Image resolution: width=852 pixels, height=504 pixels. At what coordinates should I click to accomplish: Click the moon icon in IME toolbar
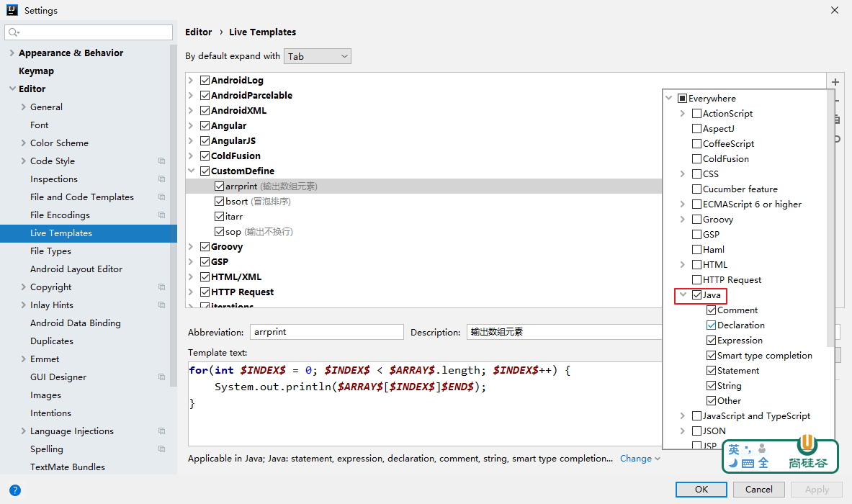[x=733, y=463]
